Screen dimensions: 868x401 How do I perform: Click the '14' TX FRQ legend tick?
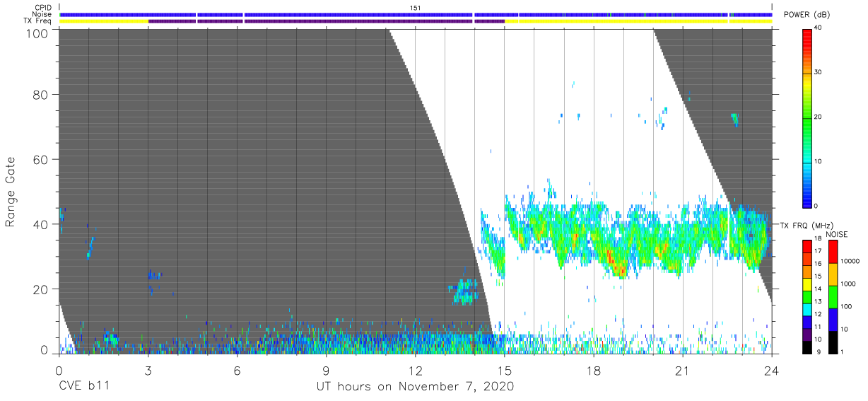pyautogui.click(x=819, y=289)
